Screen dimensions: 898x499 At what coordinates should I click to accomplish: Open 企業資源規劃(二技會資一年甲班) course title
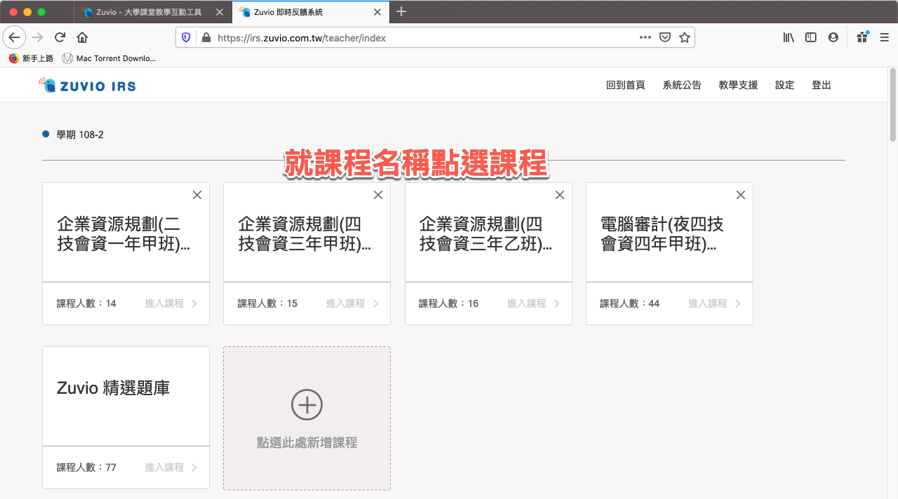pyautogui.click(x=123, y=234)
